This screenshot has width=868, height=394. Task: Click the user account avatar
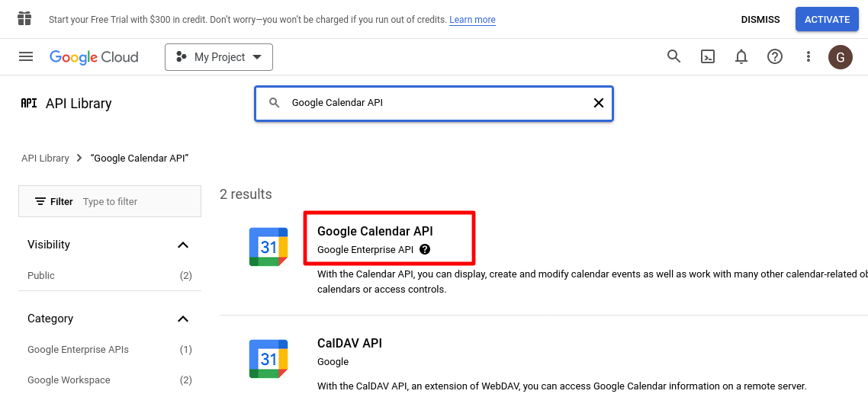[841, 56]
